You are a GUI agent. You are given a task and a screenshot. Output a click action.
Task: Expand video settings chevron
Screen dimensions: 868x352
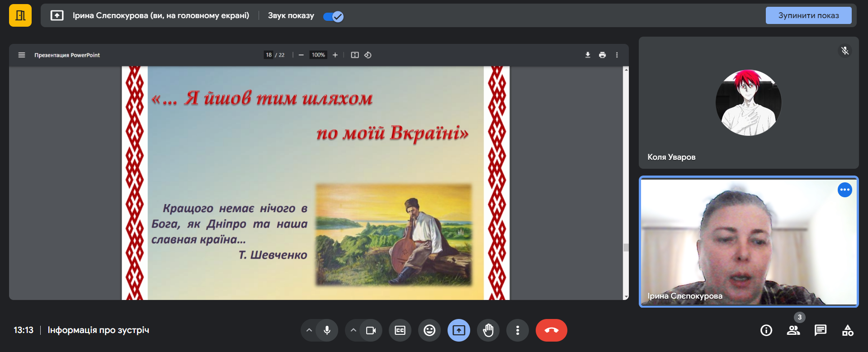coord(354,330)
